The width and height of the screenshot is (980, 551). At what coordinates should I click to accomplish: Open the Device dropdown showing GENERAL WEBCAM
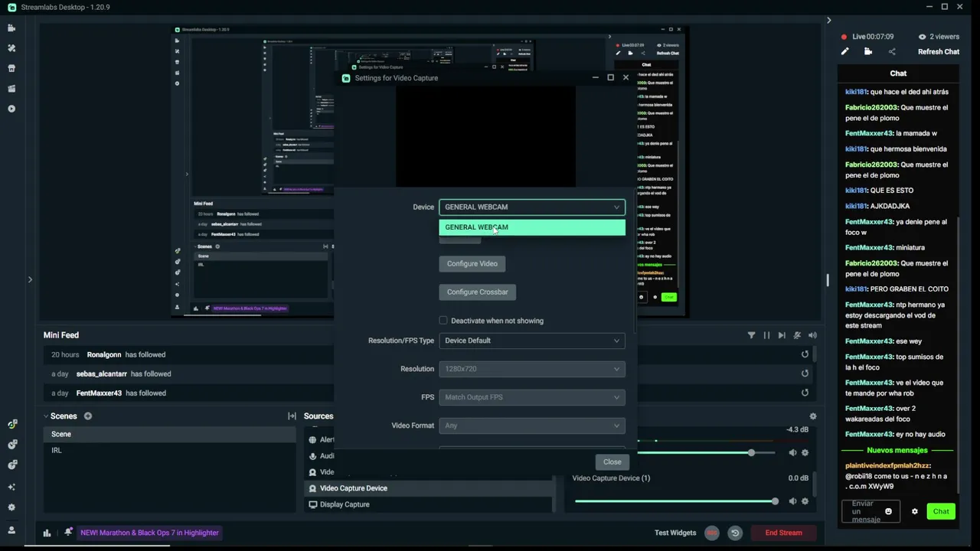[532, 207]
